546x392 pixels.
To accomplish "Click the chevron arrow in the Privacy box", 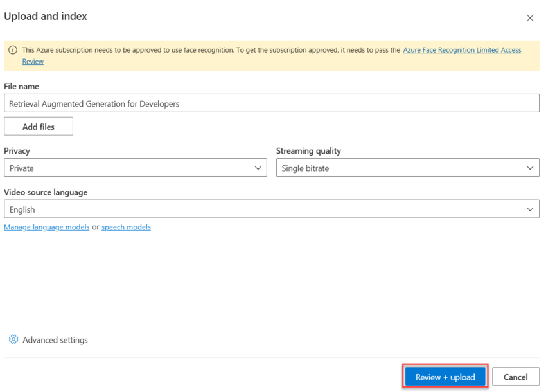I will 258,168.
